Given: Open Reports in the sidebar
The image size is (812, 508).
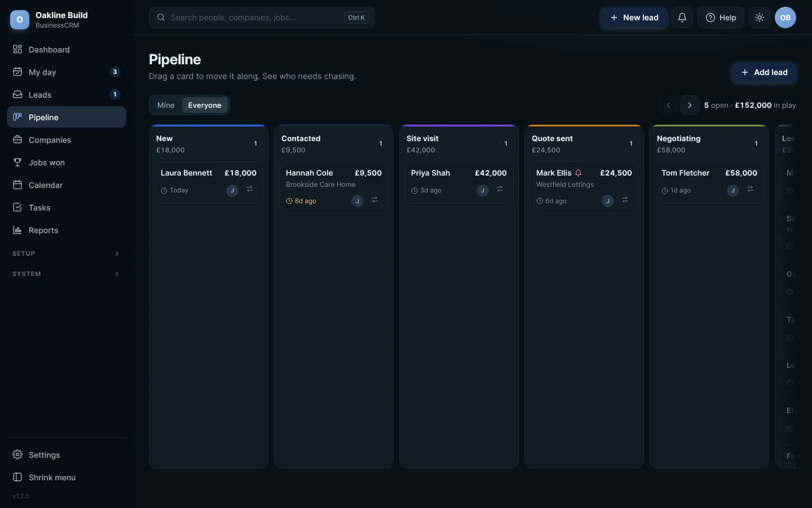Looking at the screenshot, I should point(67,230).
